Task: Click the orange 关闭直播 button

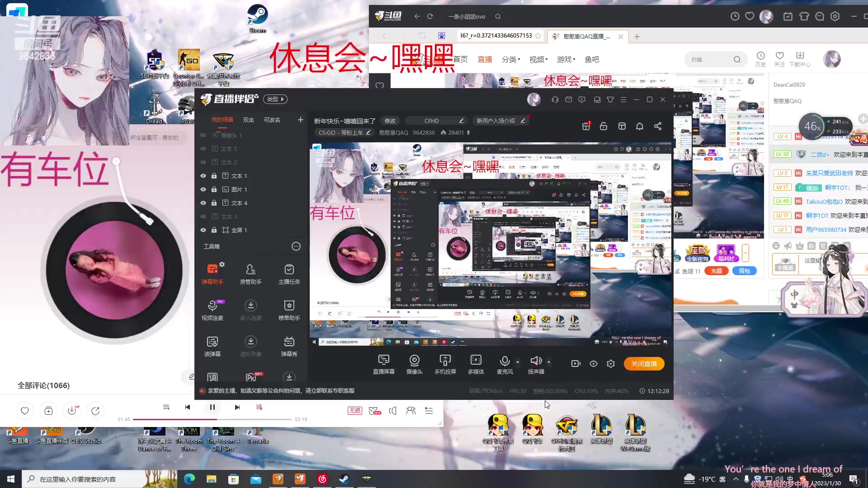Action: pos(644,364)
